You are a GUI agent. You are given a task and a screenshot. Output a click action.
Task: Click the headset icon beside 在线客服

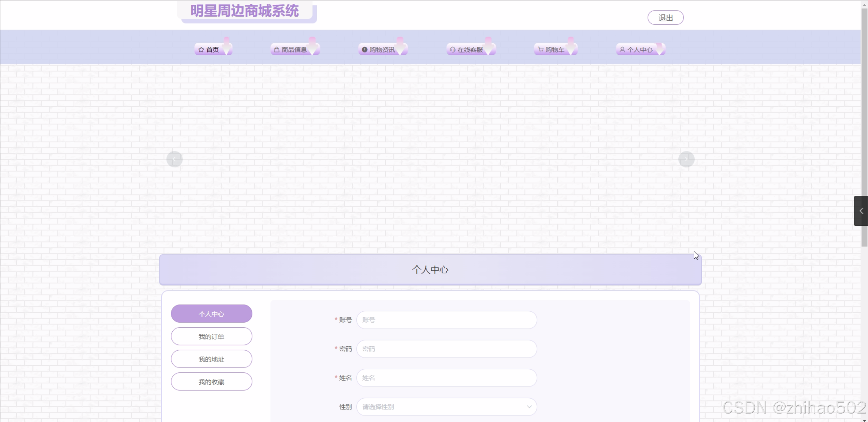[452, 50]
